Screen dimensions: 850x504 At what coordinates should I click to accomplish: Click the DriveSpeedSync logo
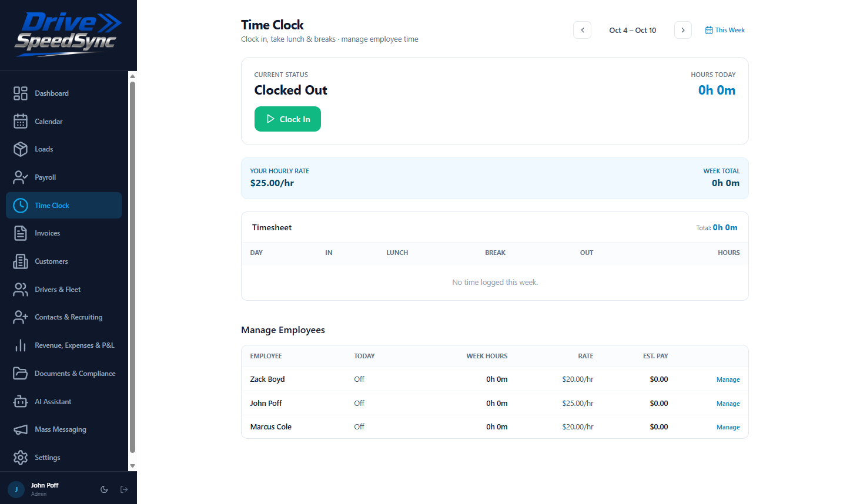[68, 35]
